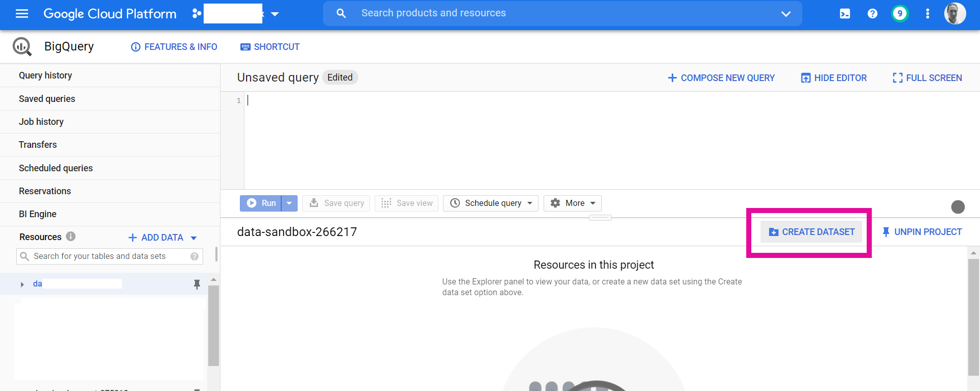
Task: Open notifications badge showing 9
Action: point(900,14)
